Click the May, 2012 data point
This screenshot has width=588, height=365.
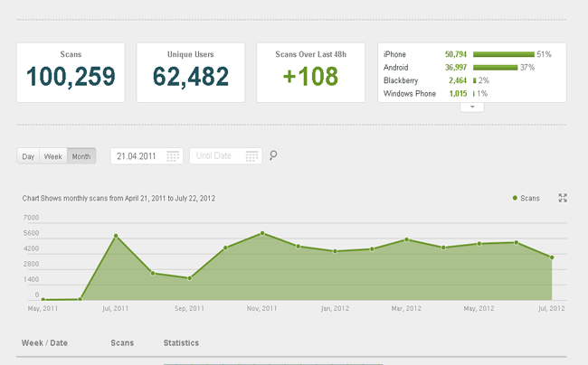[x=479, y=244]
